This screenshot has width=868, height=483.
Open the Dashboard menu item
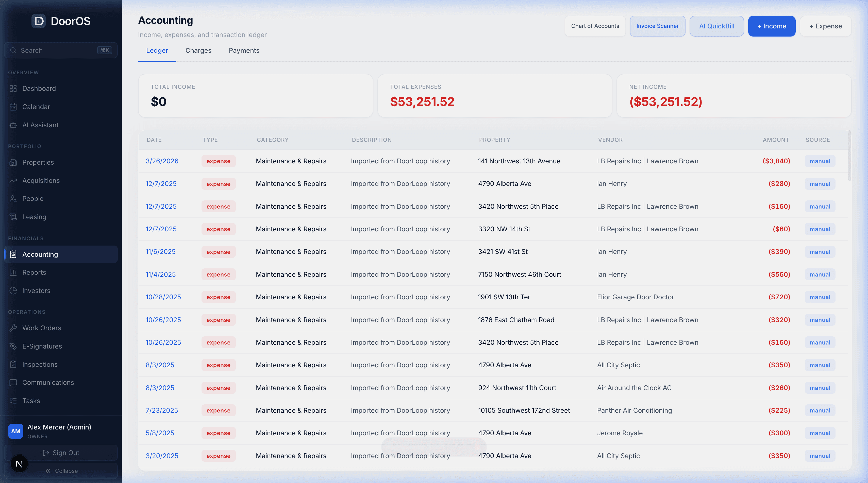[x=61, y=89]
